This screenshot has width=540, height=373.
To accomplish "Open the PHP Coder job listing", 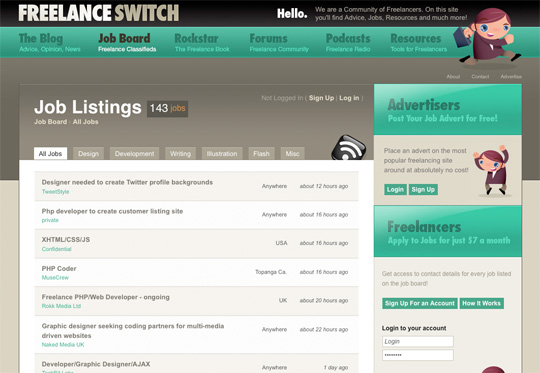I will (x=59, y=268).
